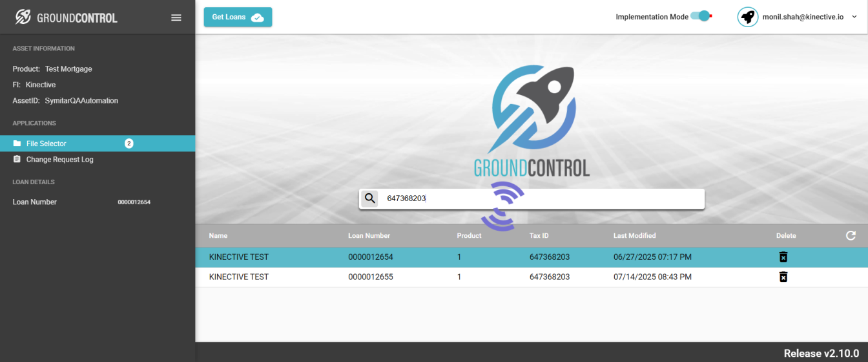Image resolution: width=868 pixels, height=362 pixels.
Task: Toggle the Implementation Mode switch
Action: (700, 17)
